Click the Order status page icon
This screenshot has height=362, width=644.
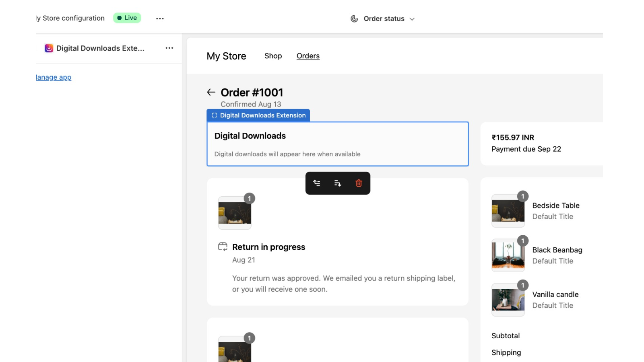point(354,19)
